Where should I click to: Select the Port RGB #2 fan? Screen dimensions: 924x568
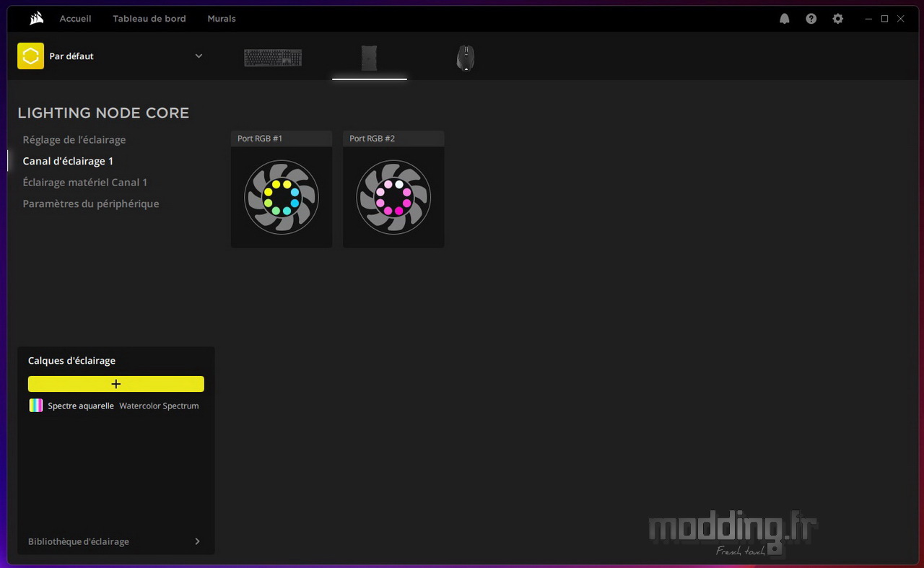pos(393,197)
